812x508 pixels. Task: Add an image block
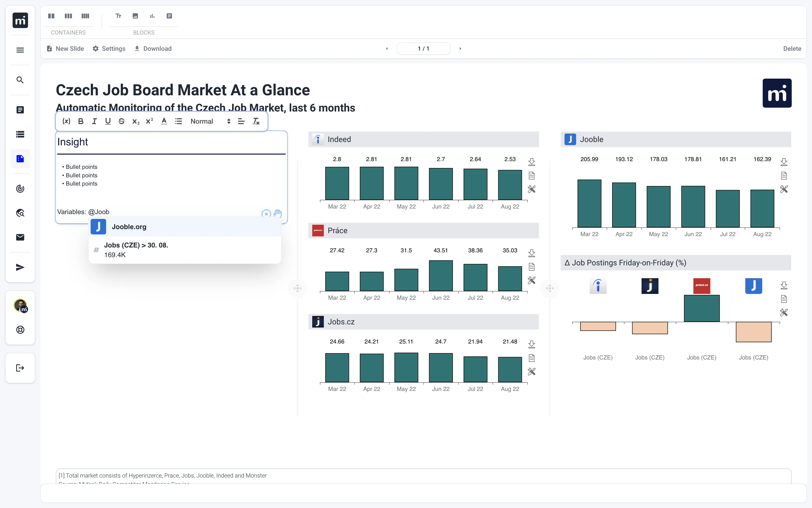tap(135, 16)
